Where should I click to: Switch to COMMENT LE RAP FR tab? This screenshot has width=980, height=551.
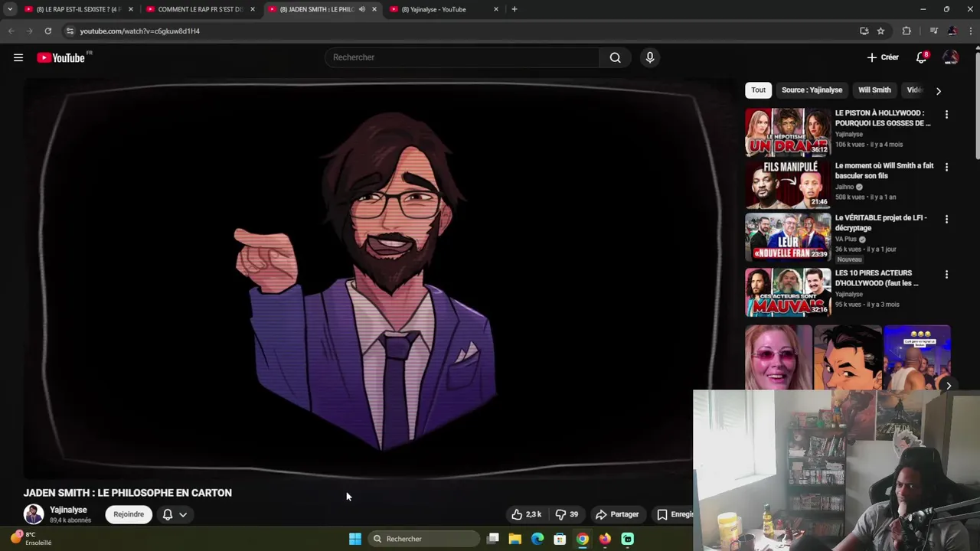(201, 9)
